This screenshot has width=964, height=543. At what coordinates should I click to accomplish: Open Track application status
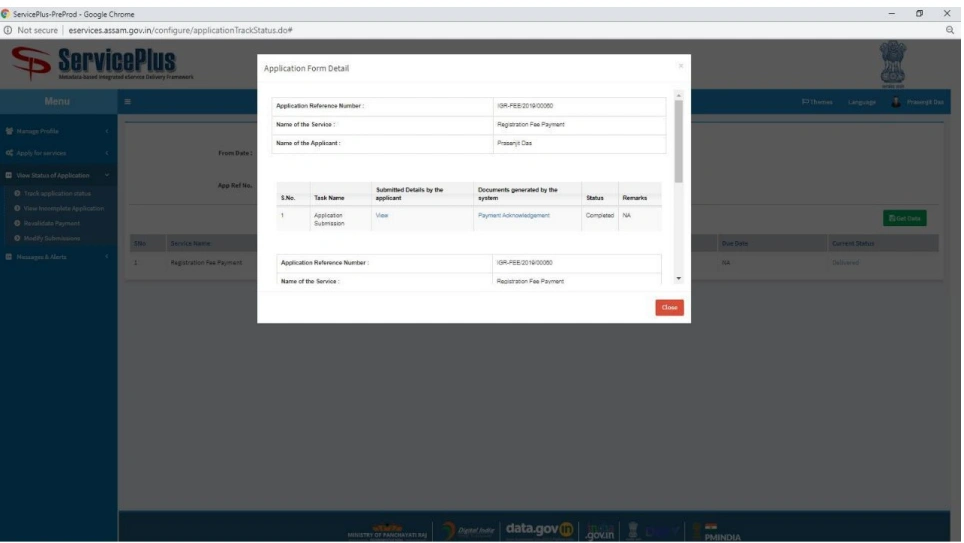(57, 194)
